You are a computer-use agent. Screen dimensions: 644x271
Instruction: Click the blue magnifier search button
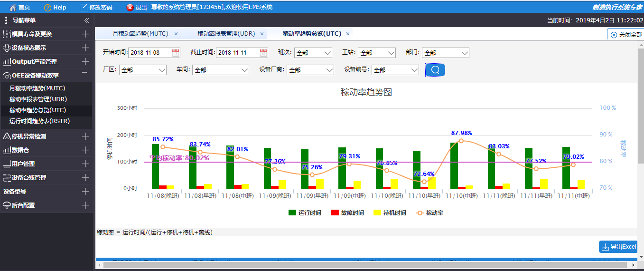435,70
